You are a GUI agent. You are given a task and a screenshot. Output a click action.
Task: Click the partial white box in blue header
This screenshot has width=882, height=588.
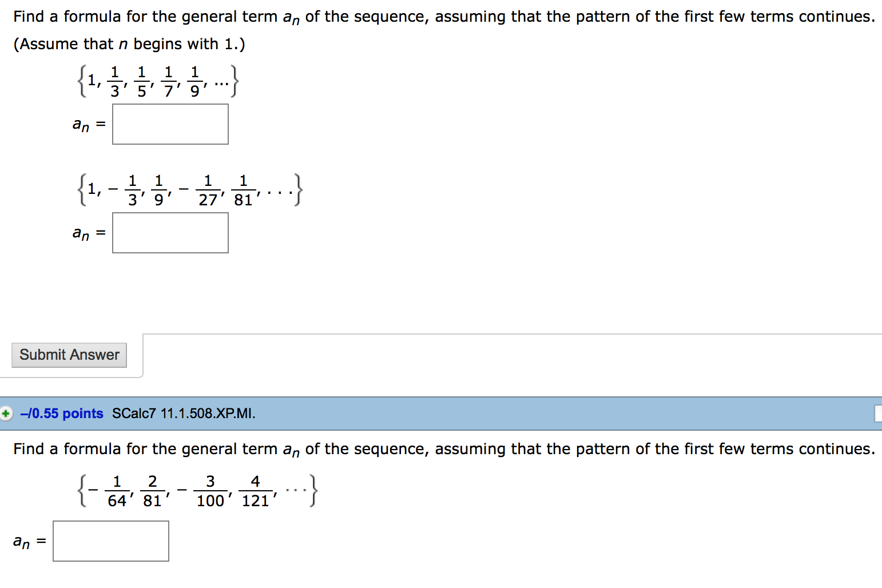878,414
